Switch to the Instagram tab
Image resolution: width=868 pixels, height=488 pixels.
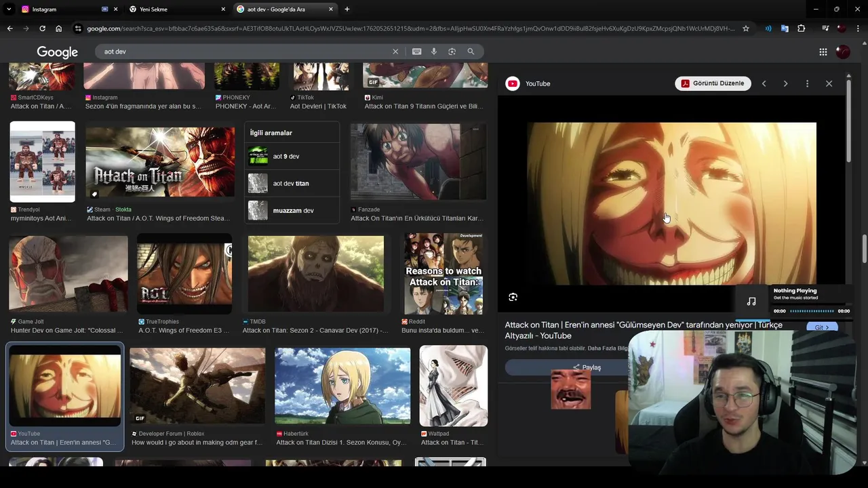[61, 9]
